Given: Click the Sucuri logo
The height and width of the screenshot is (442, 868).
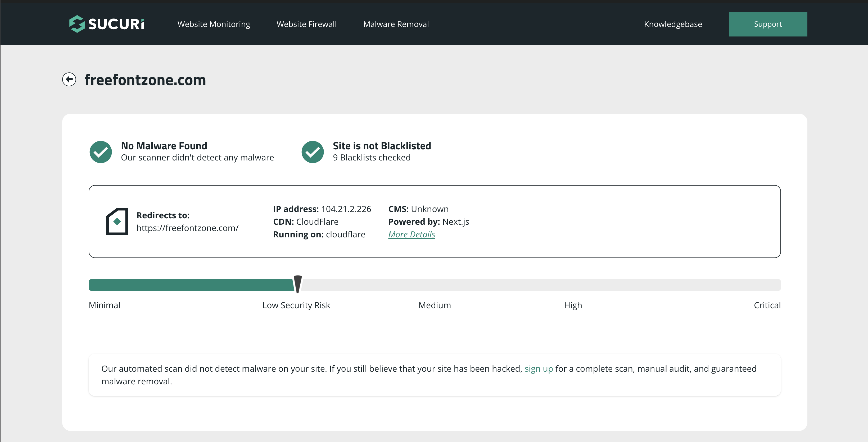Looking at the screenshot, I should [x=107, y=24].
